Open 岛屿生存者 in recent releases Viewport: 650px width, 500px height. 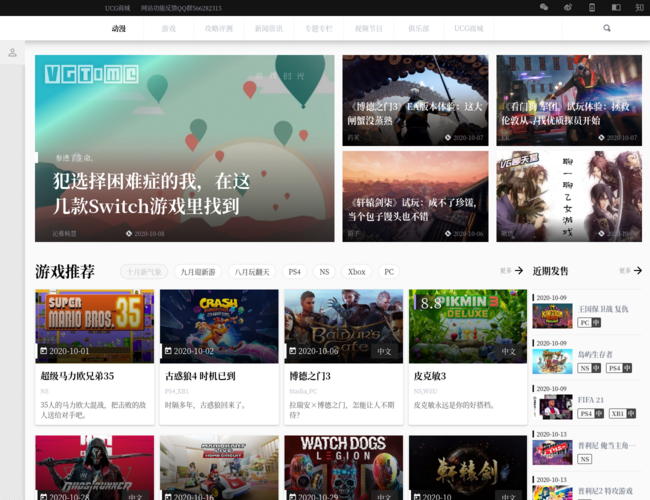[x=595, y=354]
